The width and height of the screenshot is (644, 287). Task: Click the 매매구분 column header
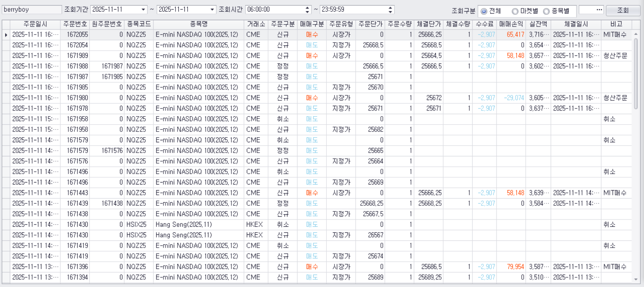pos(312,24)
